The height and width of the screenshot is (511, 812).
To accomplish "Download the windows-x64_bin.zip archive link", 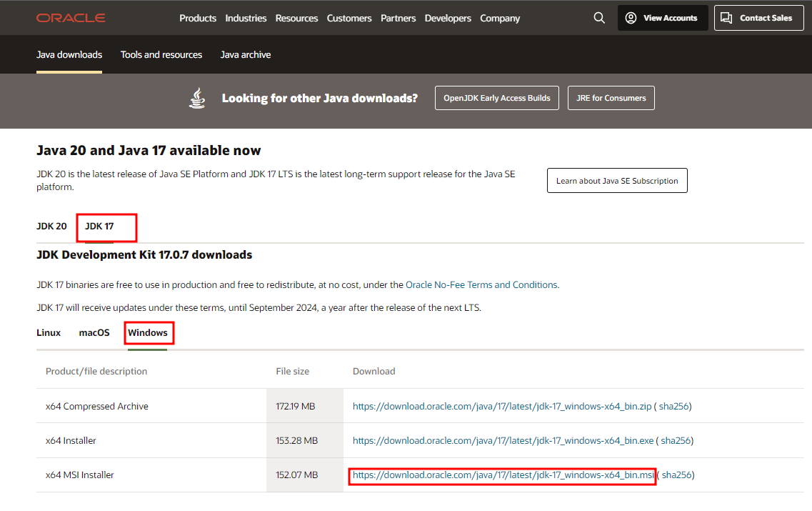I will [x=502, y=407].
